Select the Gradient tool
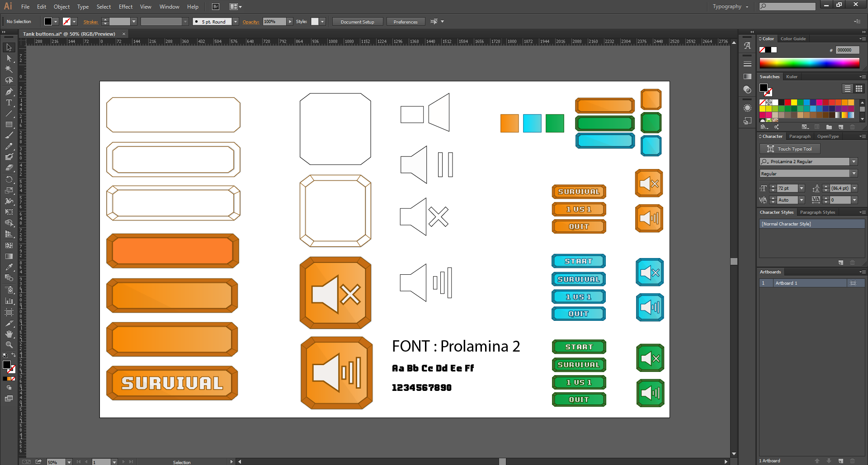This screenshot has width=868, height=465. (x=9, y=256)
